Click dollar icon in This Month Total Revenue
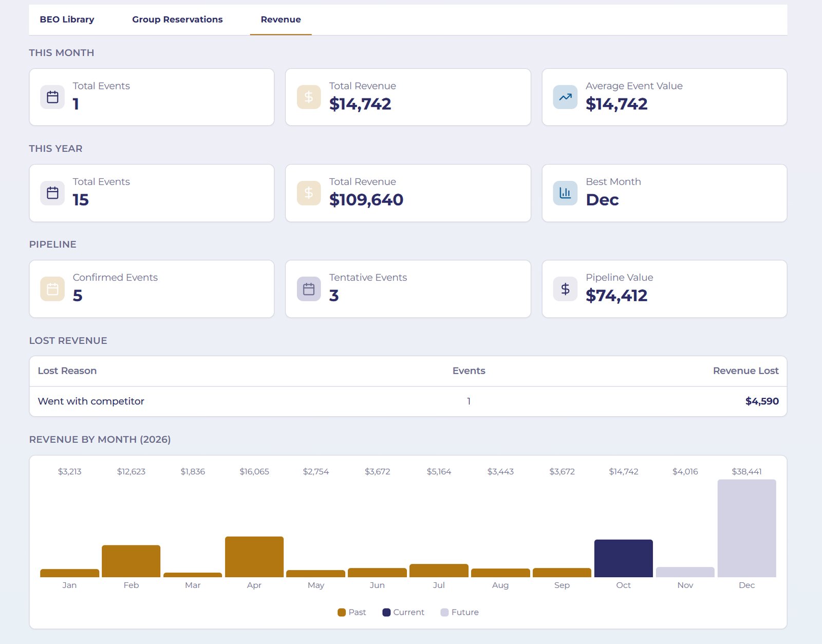The height and width of the screenshot is (644, 822). (x=309, y=97)
